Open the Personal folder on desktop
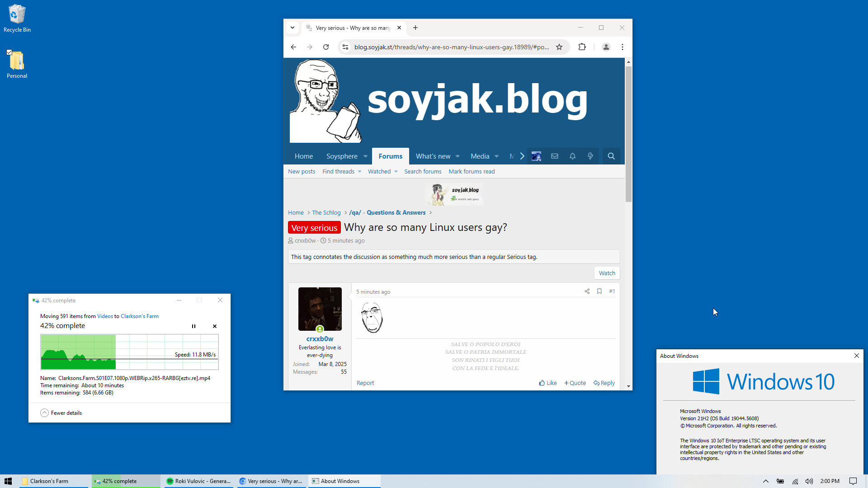This screenshot has width=868, height=488. (17, 65)
